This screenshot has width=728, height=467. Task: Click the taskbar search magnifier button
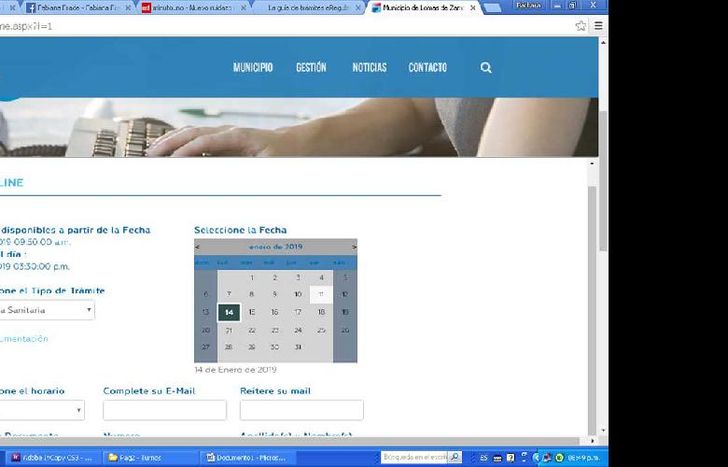455,457
